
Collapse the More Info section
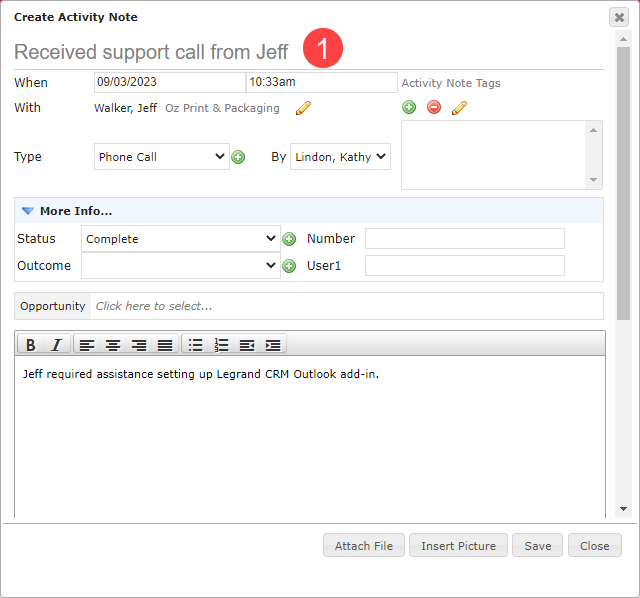tap(28, 211)
